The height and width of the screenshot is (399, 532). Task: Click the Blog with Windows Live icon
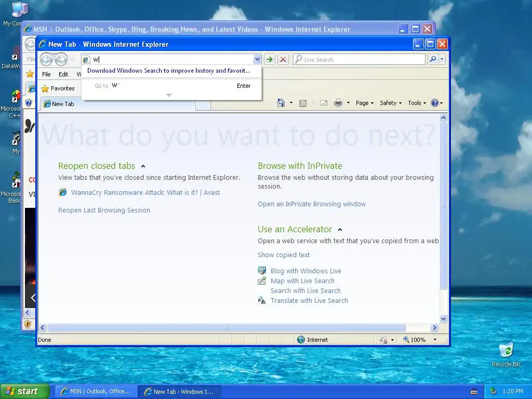[262, 271]
